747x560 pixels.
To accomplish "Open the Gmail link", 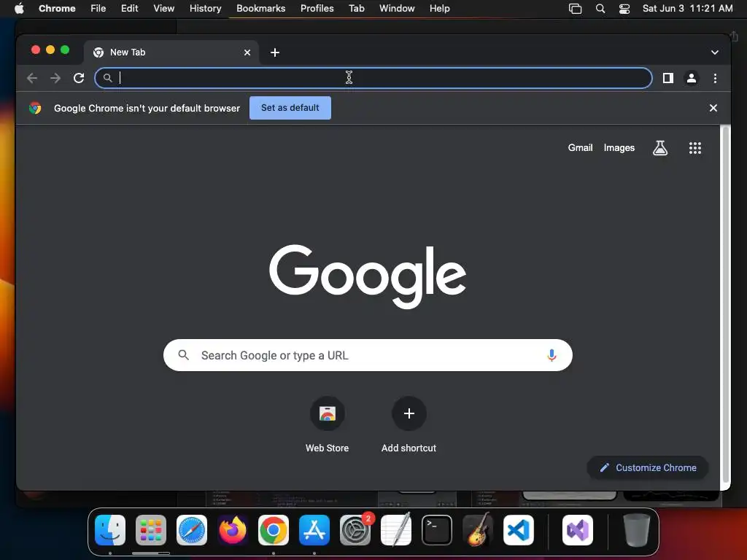I will [x=580, y=147].
